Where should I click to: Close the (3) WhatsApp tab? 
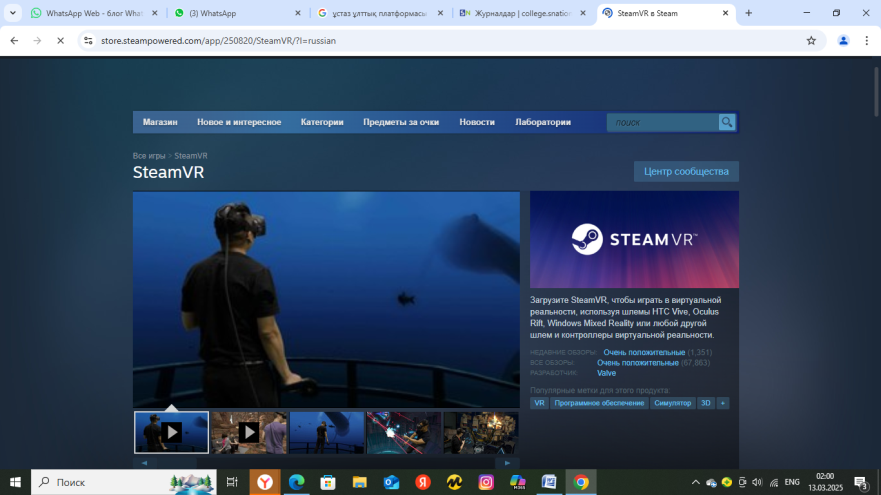coord(298,13)
